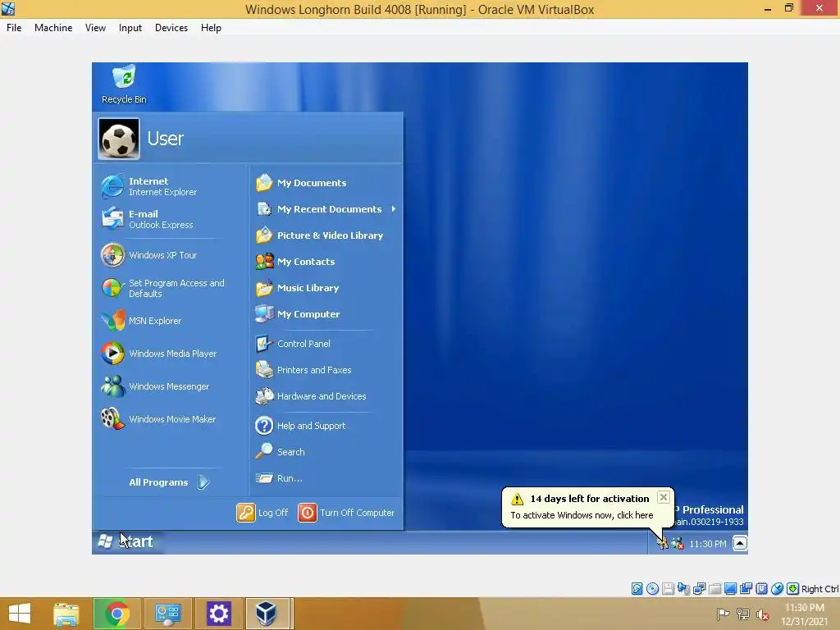Click the activation keys tray icon
The height and width of the screenshot is (630, 840).
[x=663, y=544]
